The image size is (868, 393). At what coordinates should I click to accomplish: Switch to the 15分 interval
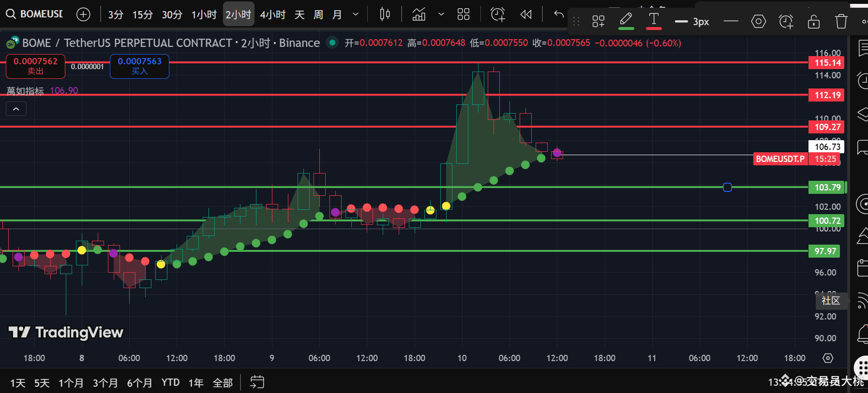143,15
